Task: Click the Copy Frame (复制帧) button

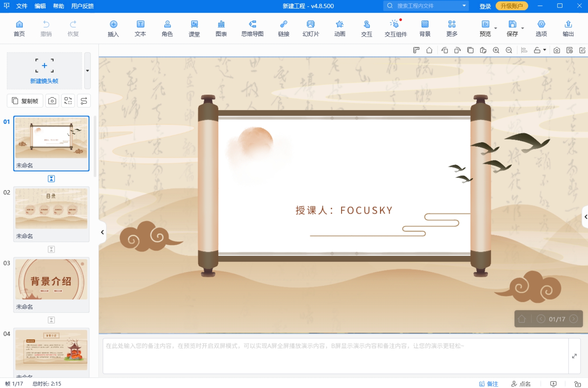Action: (x=25, y=101)
